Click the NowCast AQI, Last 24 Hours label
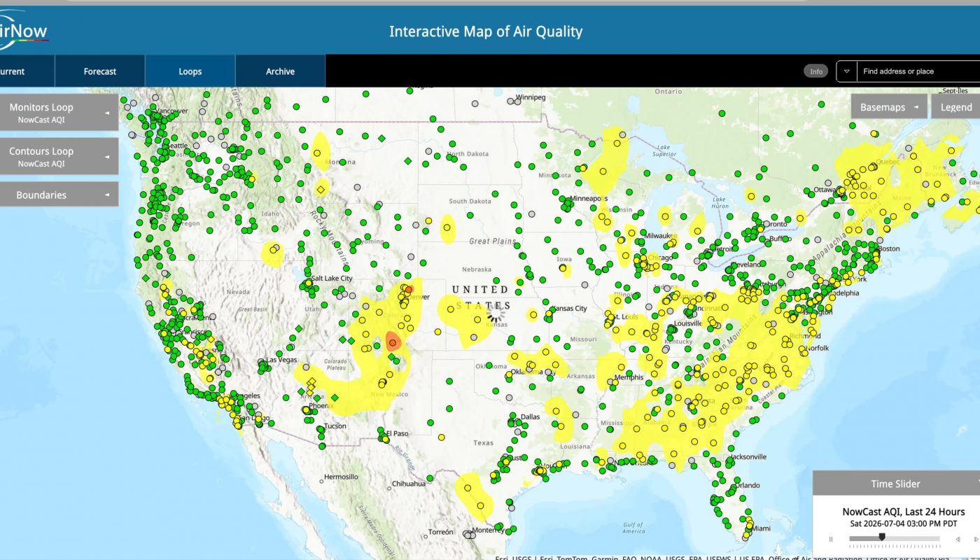 point(903,512)
